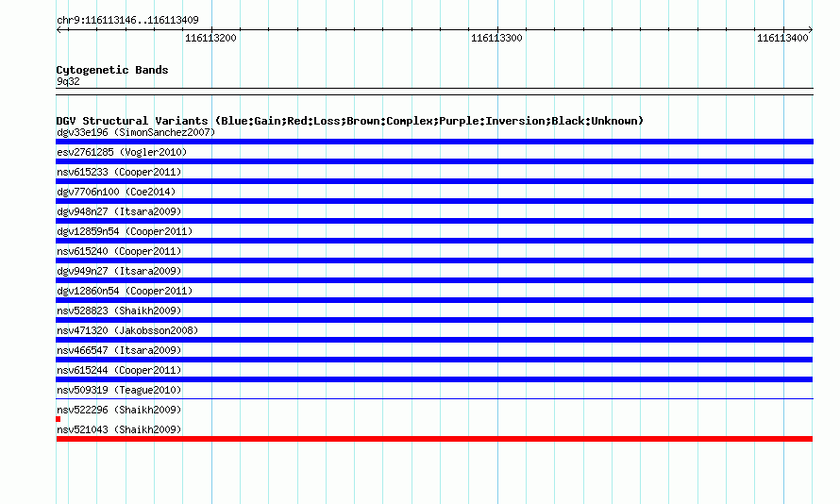Click the nsv522296 (Shaikh2009) label

[119, 410]
